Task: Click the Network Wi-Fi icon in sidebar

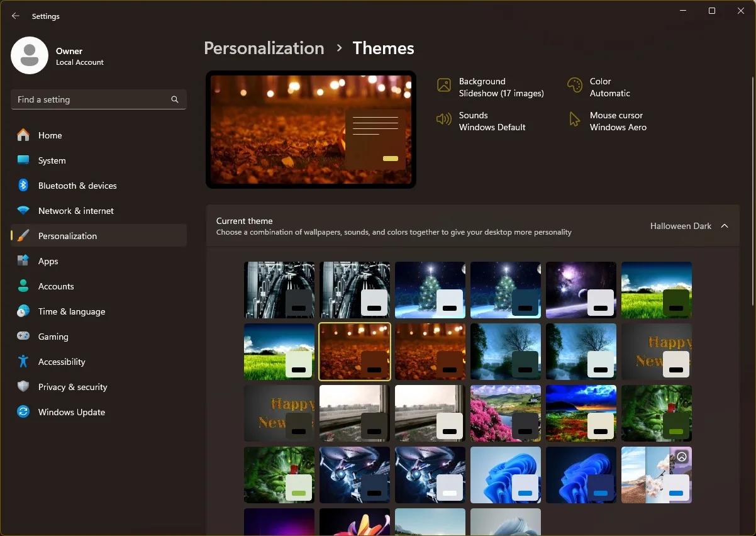Action: 23,211
